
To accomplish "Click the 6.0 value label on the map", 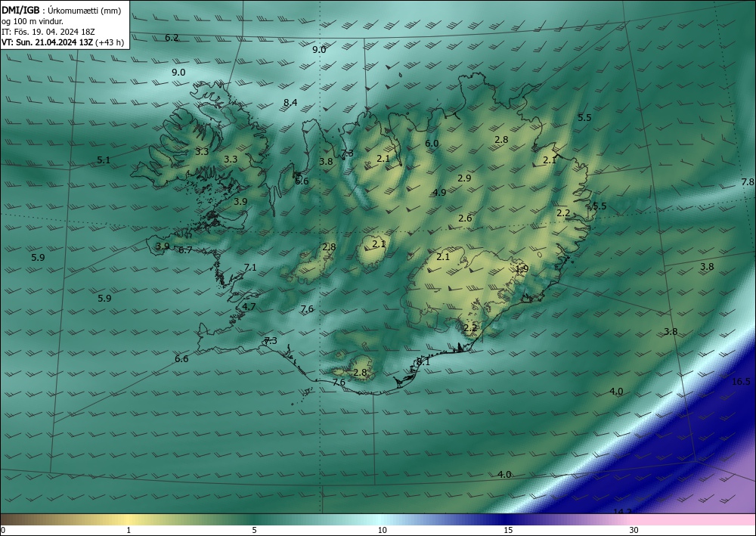I will tap(432, 143).
